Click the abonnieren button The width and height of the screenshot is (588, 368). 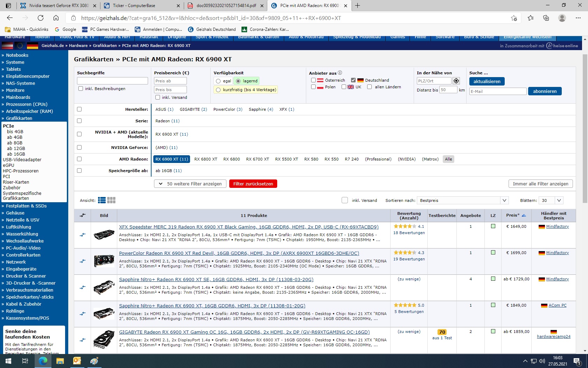click(545, 91)
